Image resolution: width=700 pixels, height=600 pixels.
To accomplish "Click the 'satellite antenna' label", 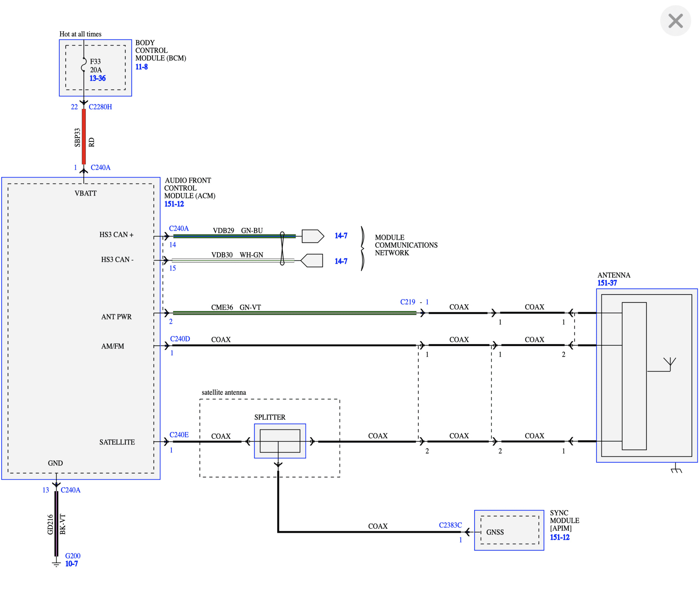I will point(224,393).
